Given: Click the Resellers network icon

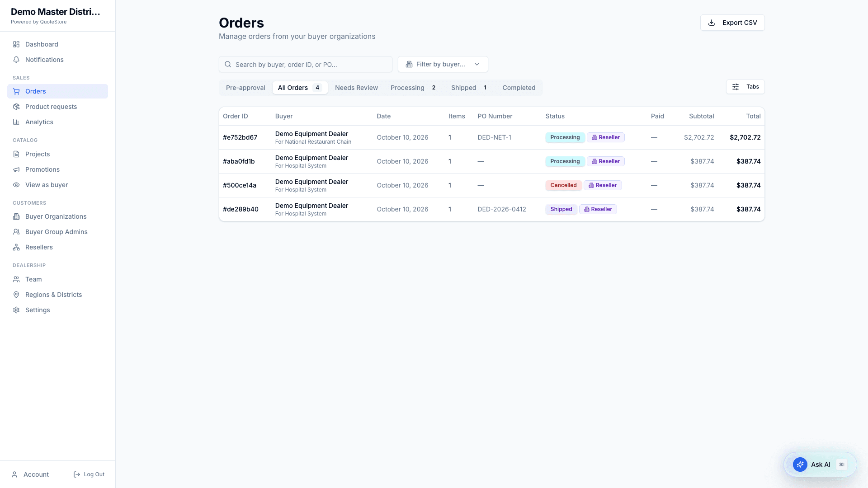Looking at the screenshot, I should (16, 247).
